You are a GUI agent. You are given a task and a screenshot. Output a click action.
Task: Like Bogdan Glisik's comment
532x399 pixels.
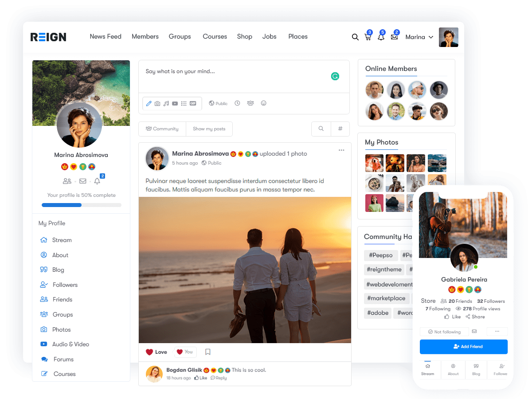[x=201, y=378]
